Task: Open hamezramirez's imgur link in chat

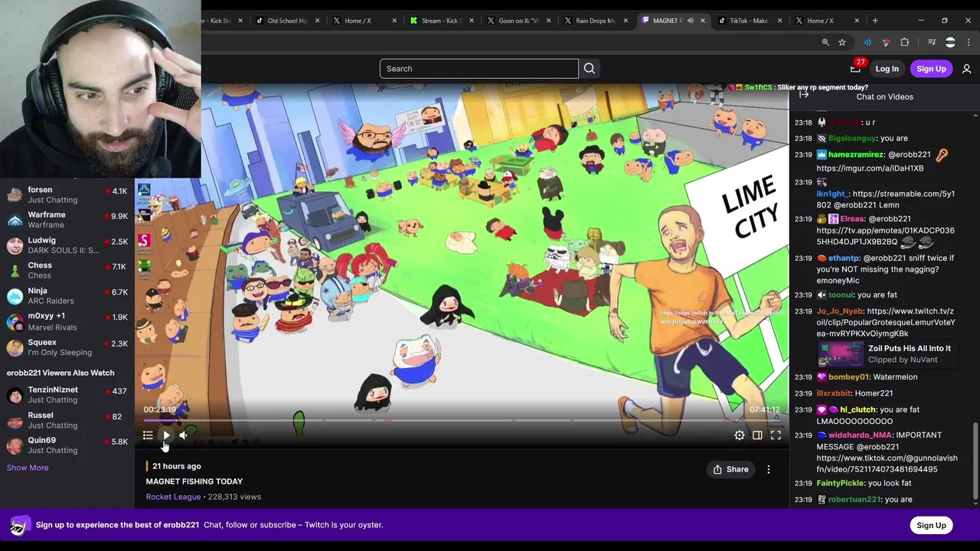Action: pyautogui.click(x=870, y=168)
